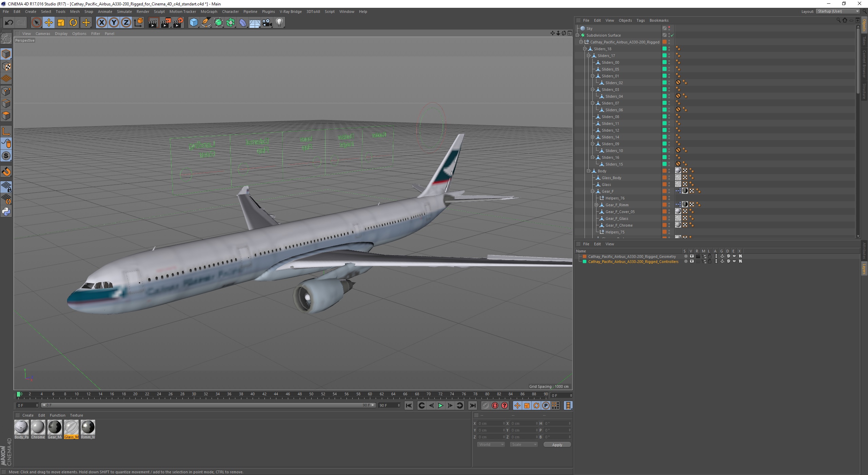
Task: Go to start of timeline
Action: [409, 405]
